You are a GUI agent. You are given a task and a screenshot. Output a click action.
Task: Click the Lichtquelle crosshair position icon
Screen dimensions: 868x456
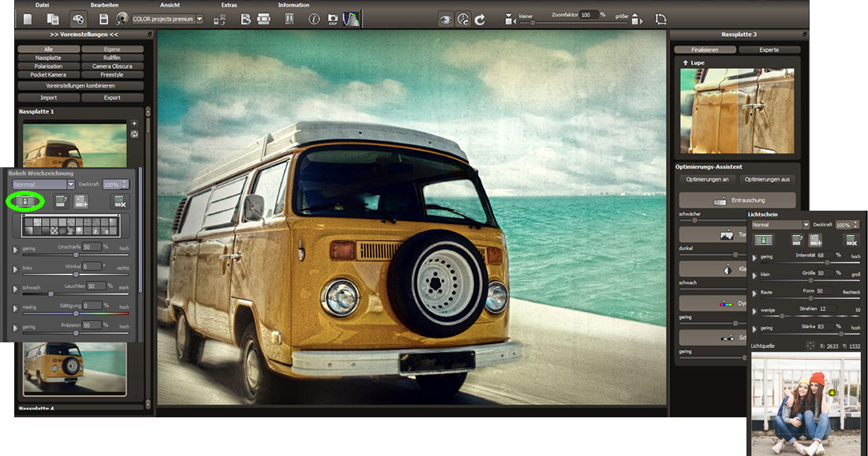coord(810,346)
